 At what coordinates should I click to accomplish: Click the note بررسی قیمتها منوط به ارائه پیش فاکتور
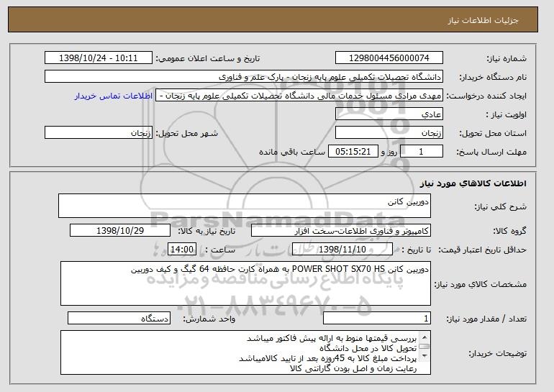pyautogui.click(x=332, y=338)
